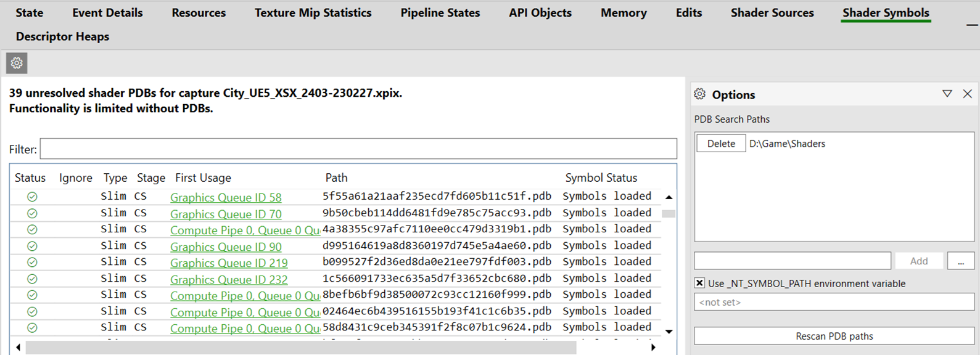Open Compute Pipe link in the 4a38355c row

[245, 230]
